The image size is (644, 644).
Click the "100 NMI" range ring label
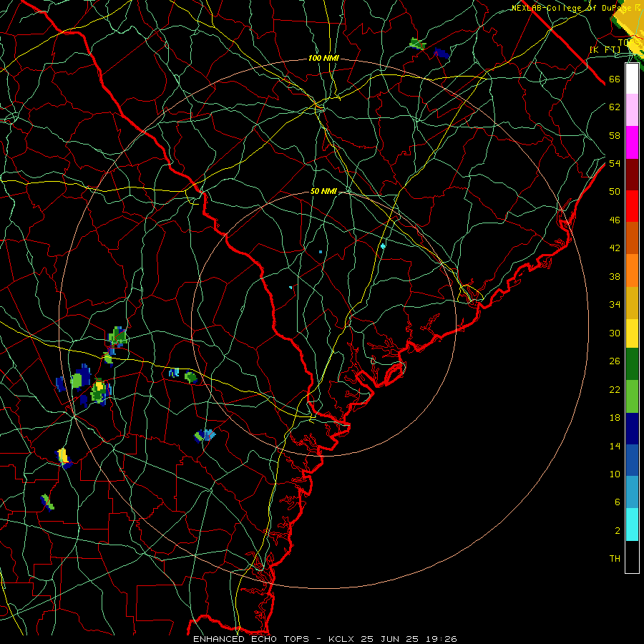pos(323,59)
